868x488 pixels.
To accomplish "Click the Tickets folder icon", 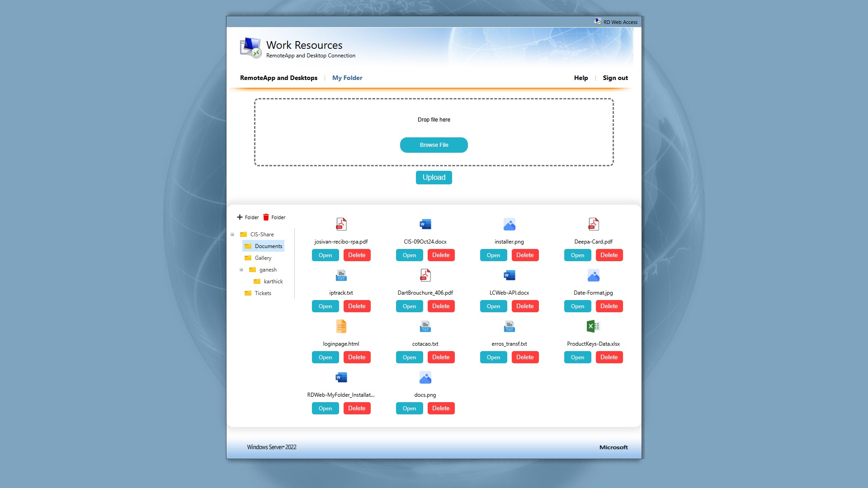I will click(248, 293).
